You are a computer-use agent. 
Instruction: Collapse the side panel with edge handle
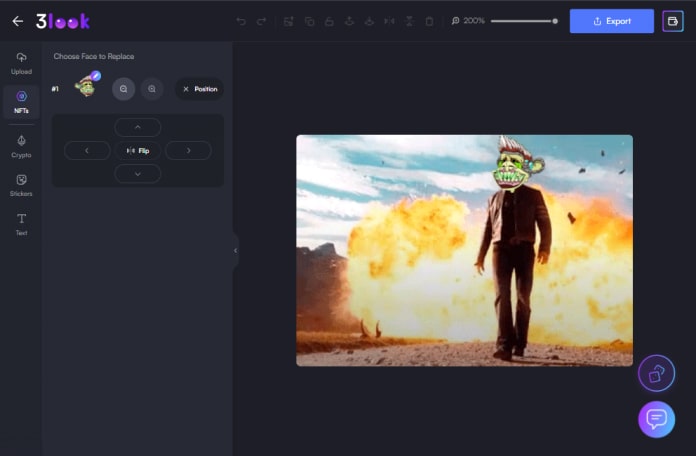tap(235, 250)
